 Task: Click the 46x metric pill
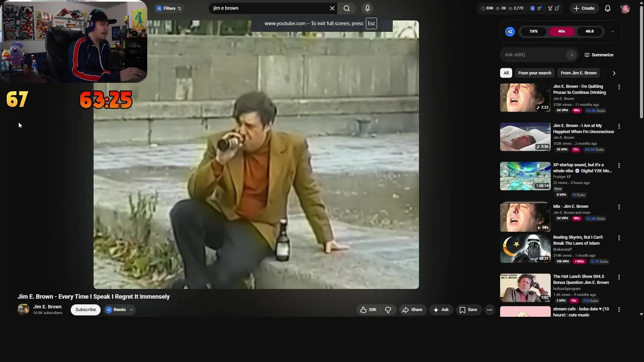click(x=561, y=31)
